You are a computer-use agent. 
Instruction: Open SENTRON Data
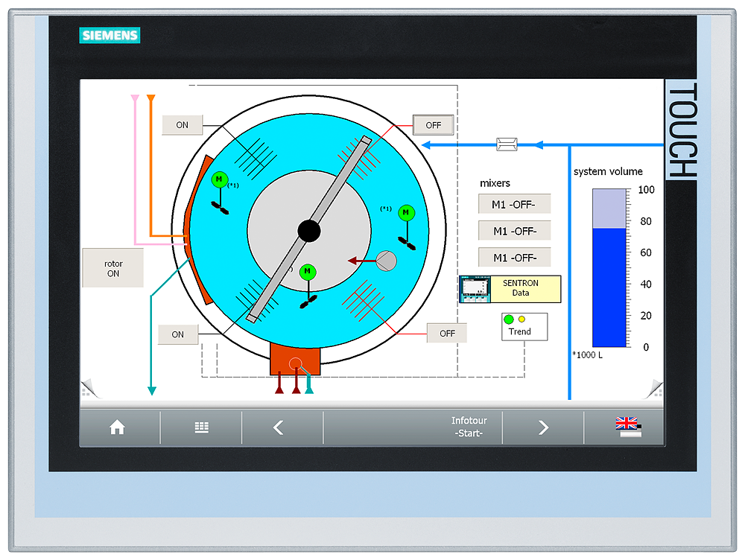pyautogui.click(x=510, y=289)
